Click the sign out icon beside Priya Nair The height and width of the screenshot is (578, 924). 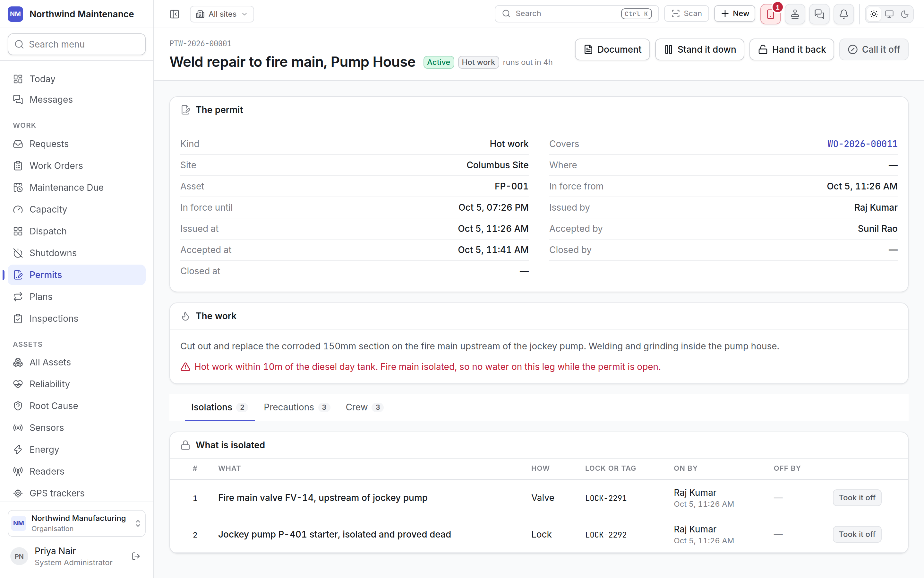(x=136, y=556)
